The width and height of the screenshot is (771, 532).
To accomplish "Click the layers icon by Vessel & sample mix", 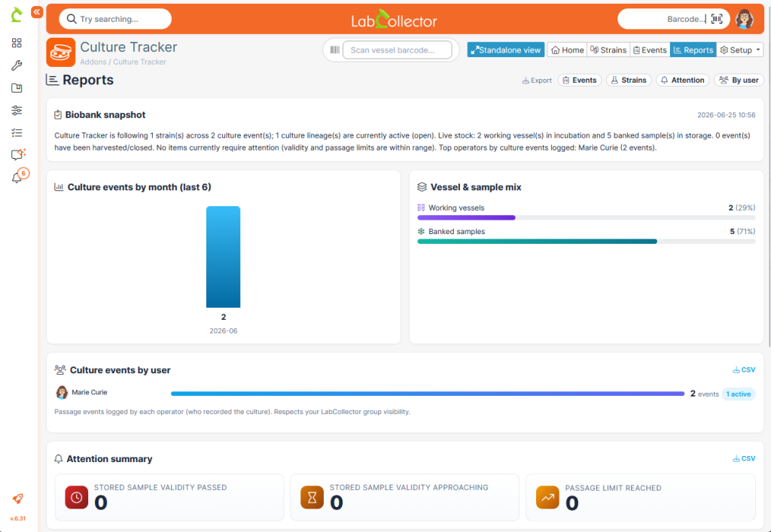I will tap(422, 187).
